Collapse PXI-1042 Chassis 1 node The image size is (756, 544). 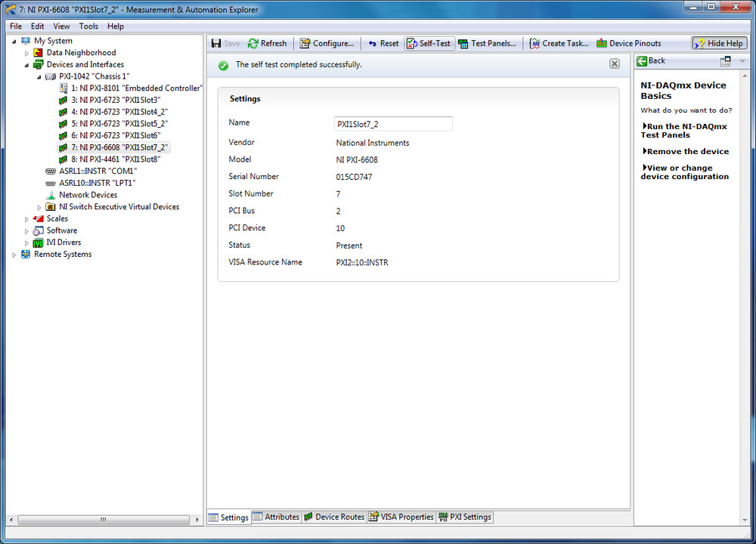tap(39, 77)
